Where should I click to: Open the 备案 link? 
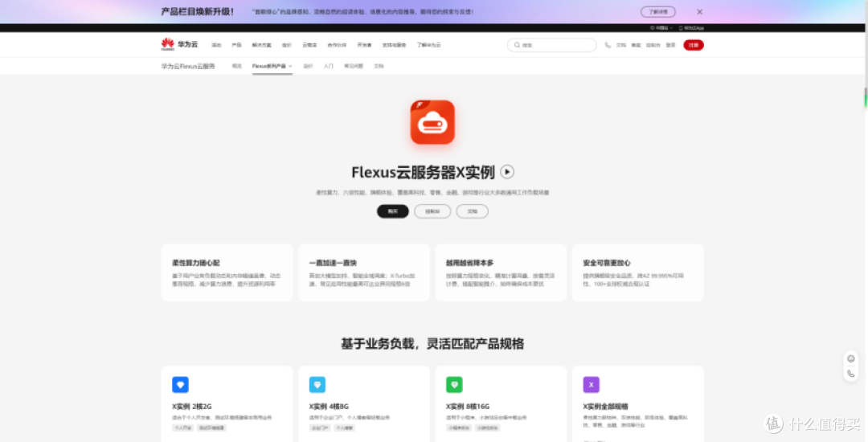point(636,45)
